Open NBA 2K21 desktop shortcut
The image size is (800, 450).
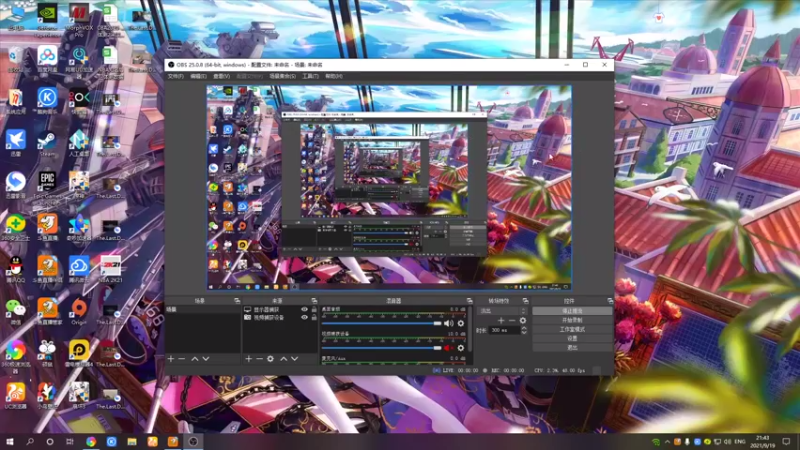click(110, 269)
